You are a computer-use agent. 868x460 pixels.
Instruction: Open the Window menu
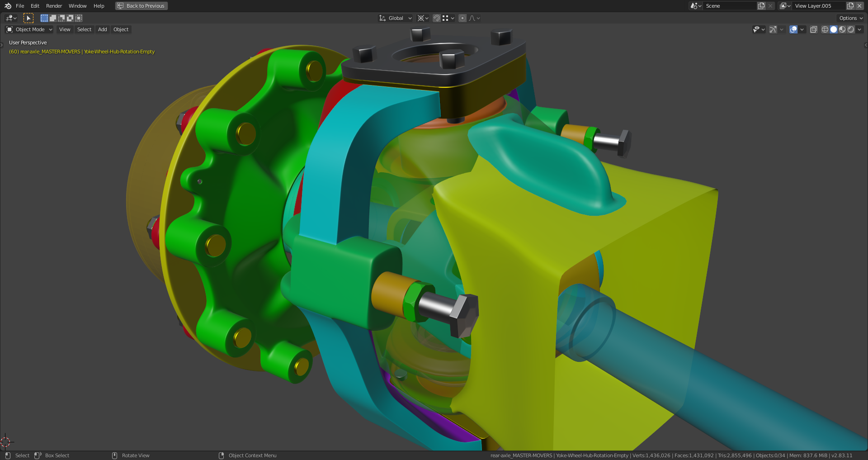77,6
